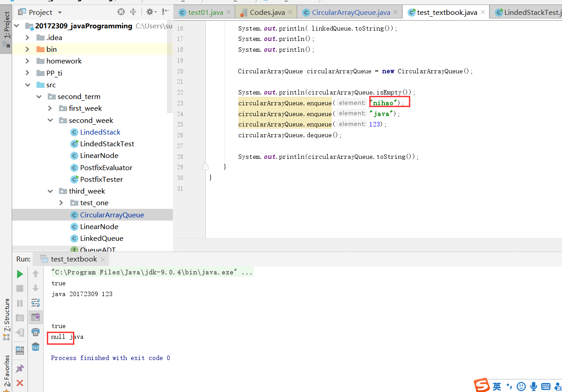Close the Codes.java tab
Viewport: 562px width, 392px height.
[x=290, y=13]
